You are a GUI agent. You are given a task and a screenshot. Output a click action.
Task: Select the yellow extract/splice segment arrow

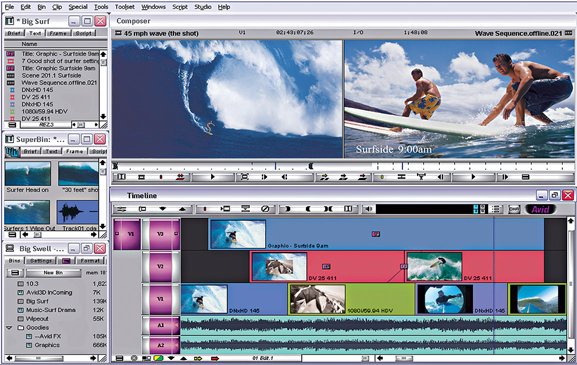[198, 358]
